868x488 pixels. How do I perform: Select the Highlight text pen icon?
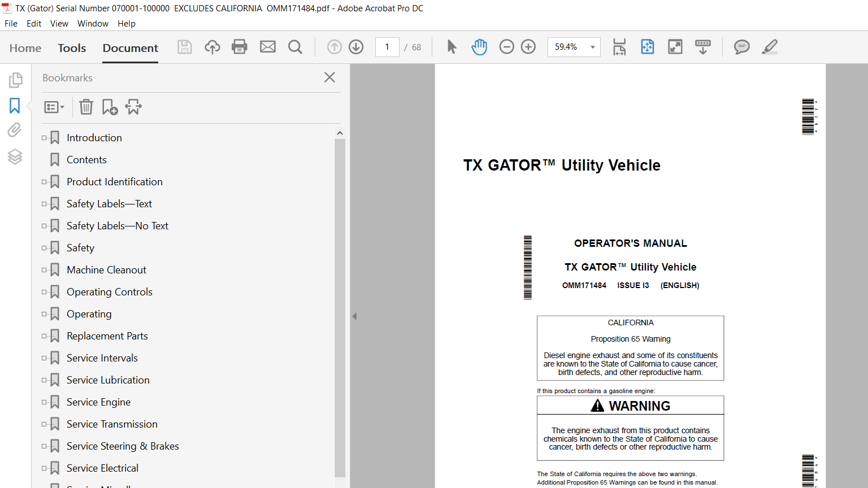[x=770, y=47]
